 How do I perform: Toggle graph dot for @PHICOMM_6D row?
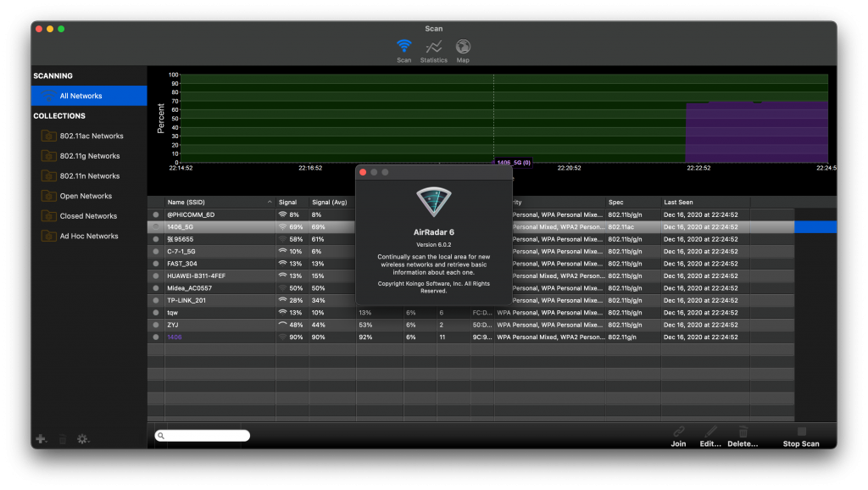pyautogui.click(x=156, y=214)
